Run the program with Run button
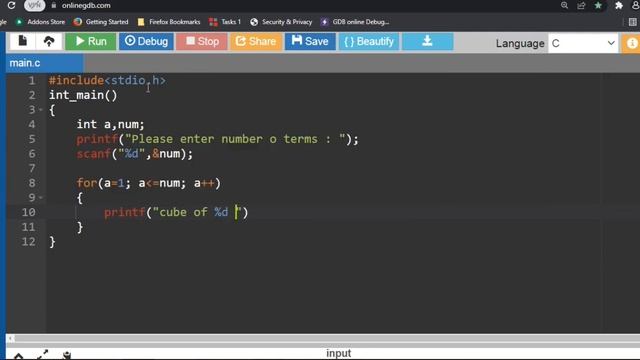 tap(91, 41)
